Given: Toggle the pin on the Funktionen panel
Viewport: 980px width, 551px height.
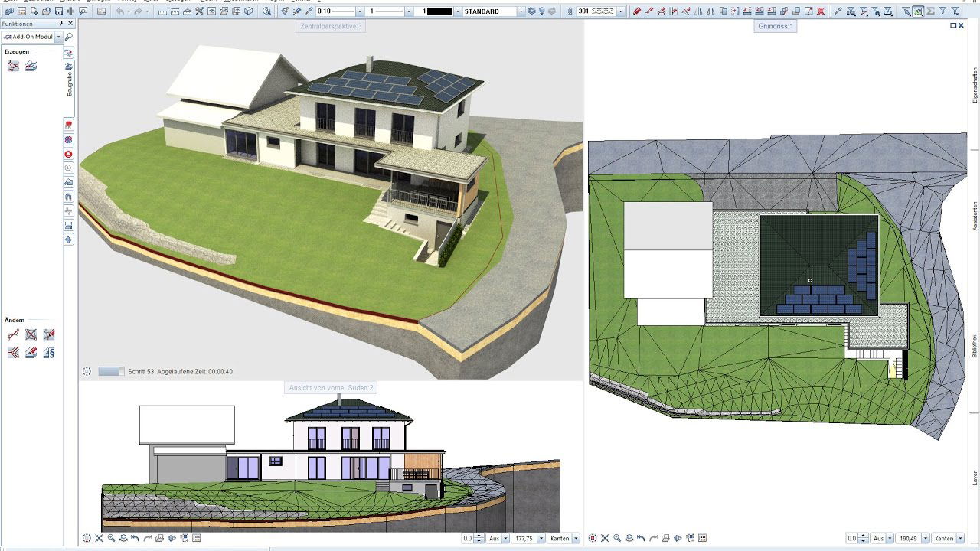Looking at the screenshot, I should (x=60, y=24).
